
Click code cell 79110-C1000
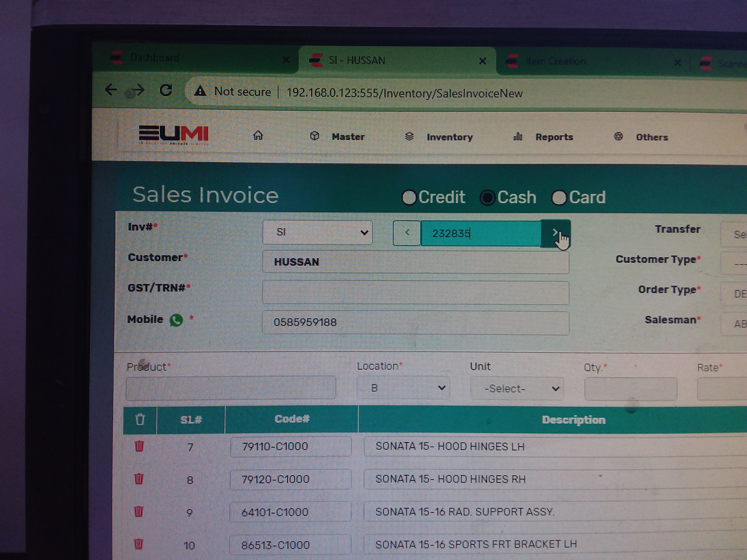pyautogui.click(x=291, y=446)
